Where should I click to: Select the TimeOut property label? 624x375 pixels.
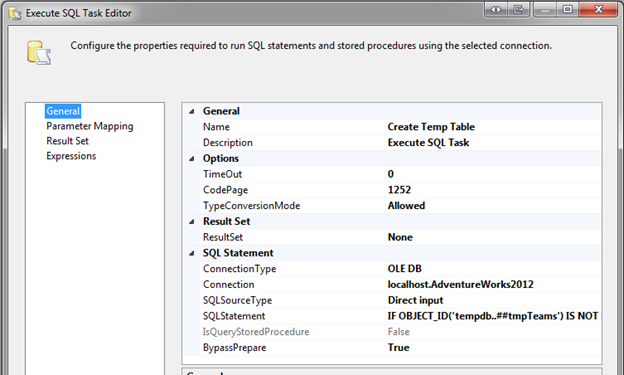pos(222,174)
